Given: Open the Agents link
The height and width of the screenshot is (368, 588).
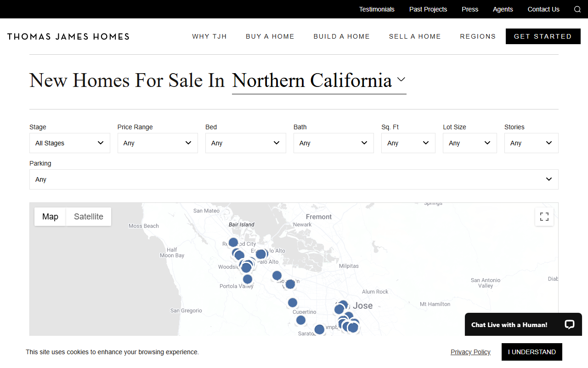Looking at the screenshot, I should pyautogui.click(x=503, y=9).
